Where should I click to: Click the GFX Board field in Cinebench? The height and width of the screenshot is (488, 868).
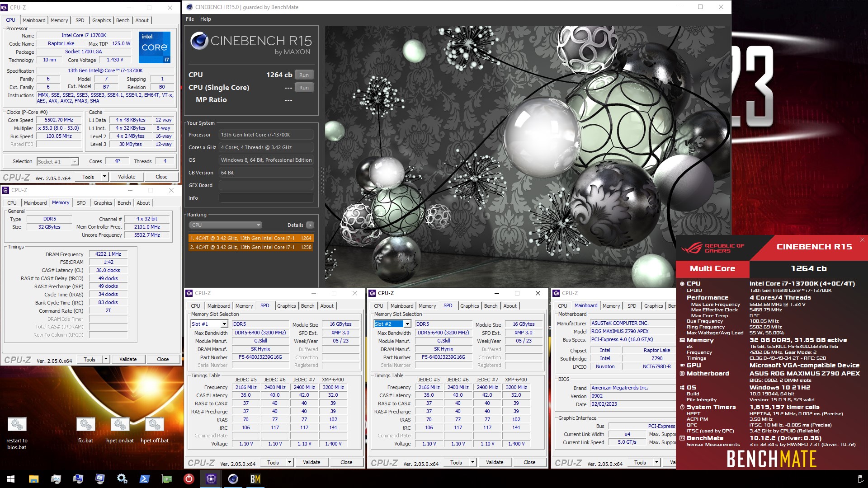coord(266,185)
